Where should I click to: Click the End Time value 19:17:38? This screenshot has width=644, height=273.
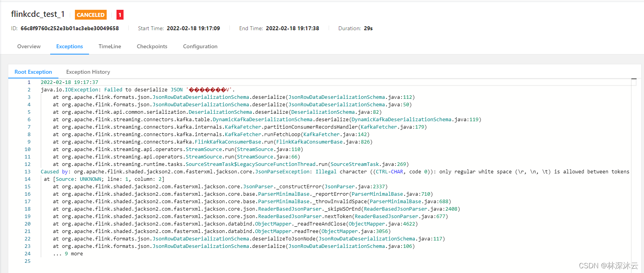click(293, 28)
